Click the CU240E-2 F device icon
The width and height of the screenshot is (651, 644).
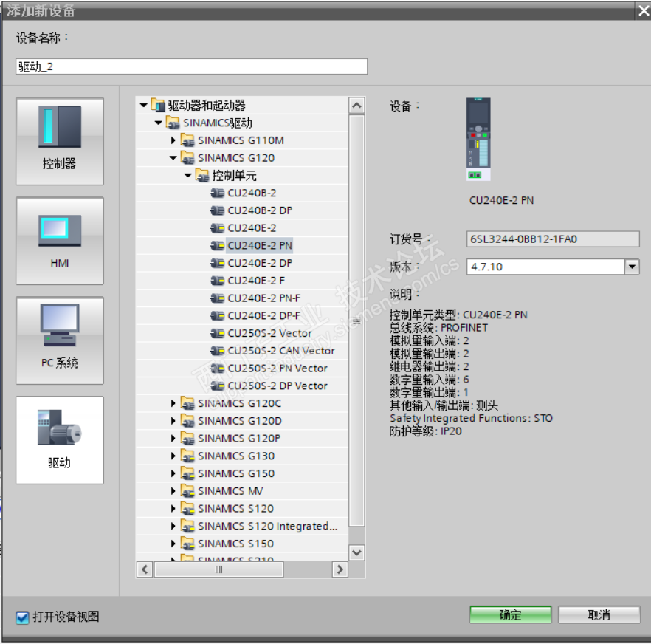tap(217, 281)
